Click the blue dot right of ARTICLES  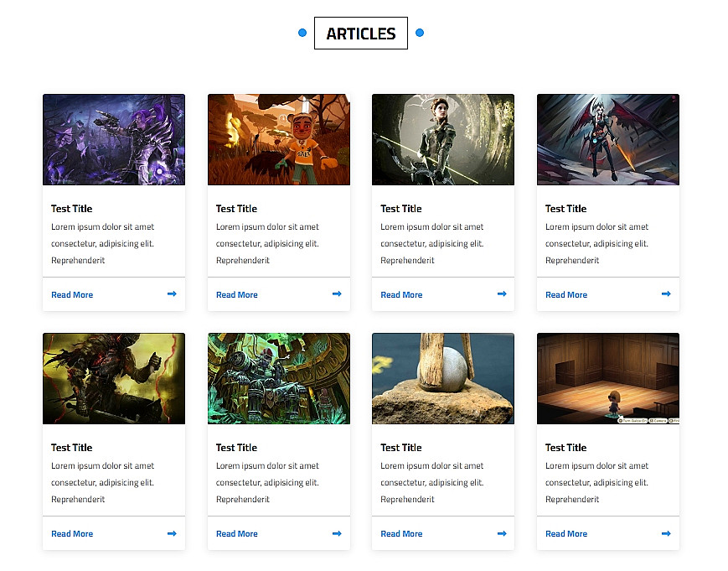420,33
